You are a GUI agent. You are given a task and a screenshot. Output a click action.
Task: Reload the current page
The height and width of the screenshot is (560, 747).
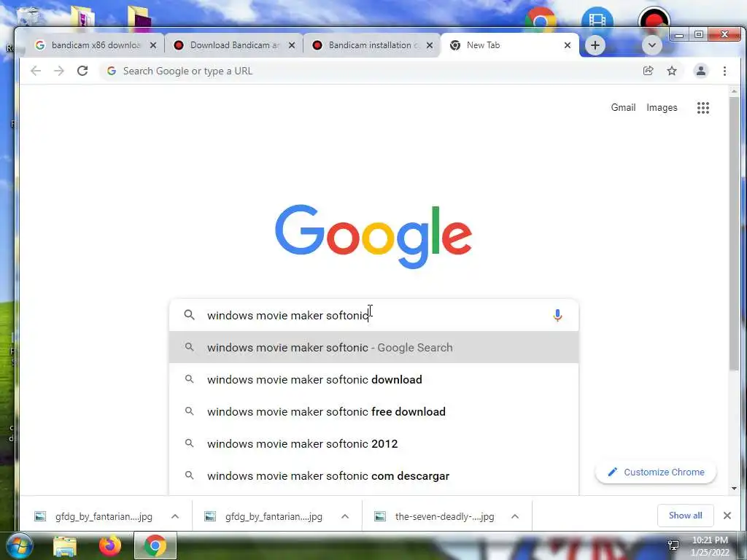tap(82, 71)
